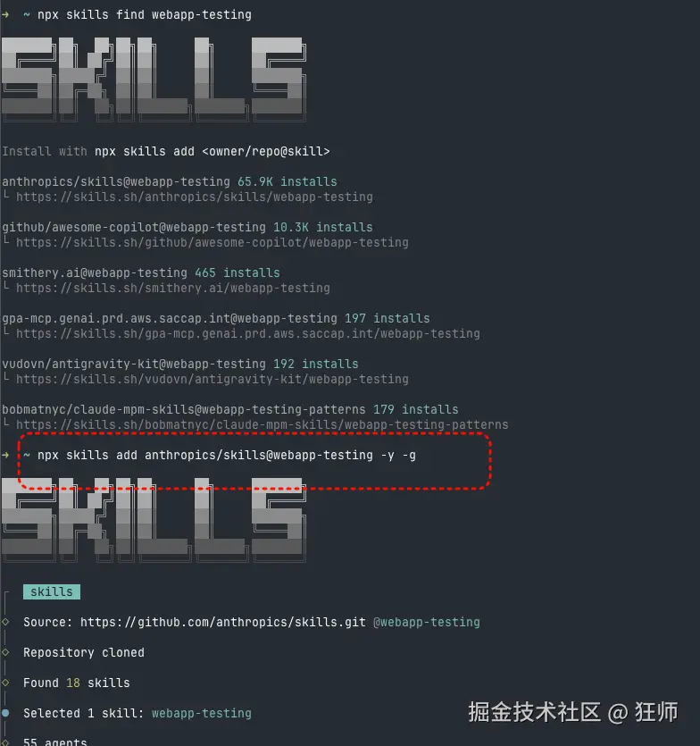Select 'github/awesome-copilot@webapp-testing' text
Screen dimensions: 700x746
[x=134, y=228]
